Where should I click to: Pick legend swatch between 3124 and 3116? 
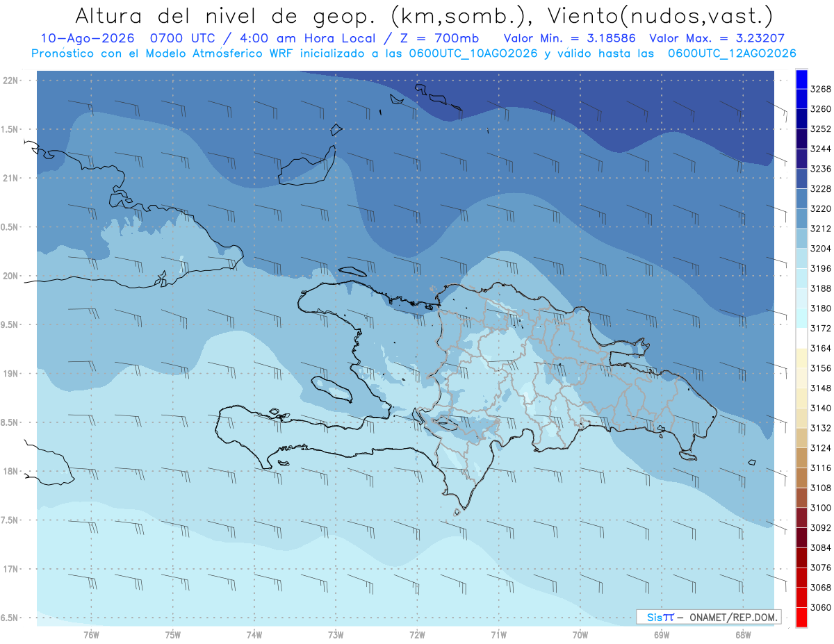[801, 459]
